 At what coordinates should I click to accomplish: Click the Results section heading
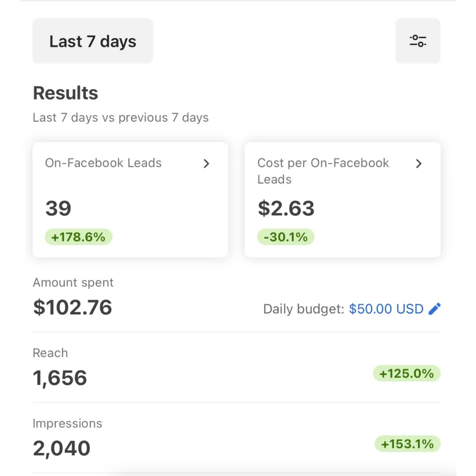click(x=66, y=93)
